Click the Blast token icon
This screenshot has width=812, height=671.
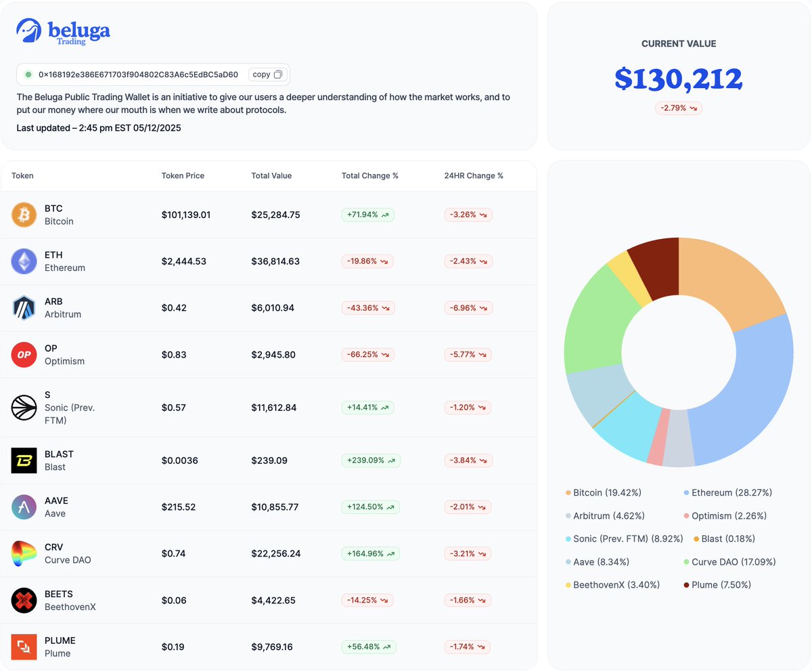point(24,460)
